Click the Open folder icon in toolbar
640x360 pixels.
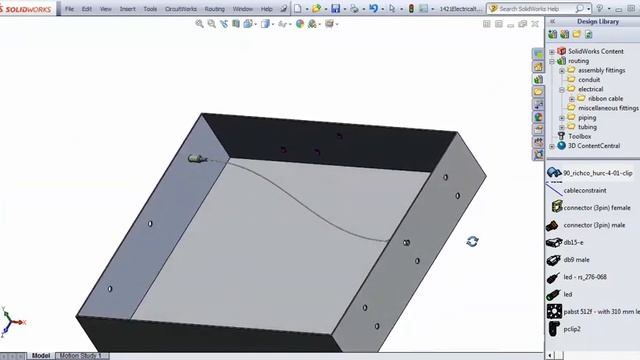tap(316, 8)
